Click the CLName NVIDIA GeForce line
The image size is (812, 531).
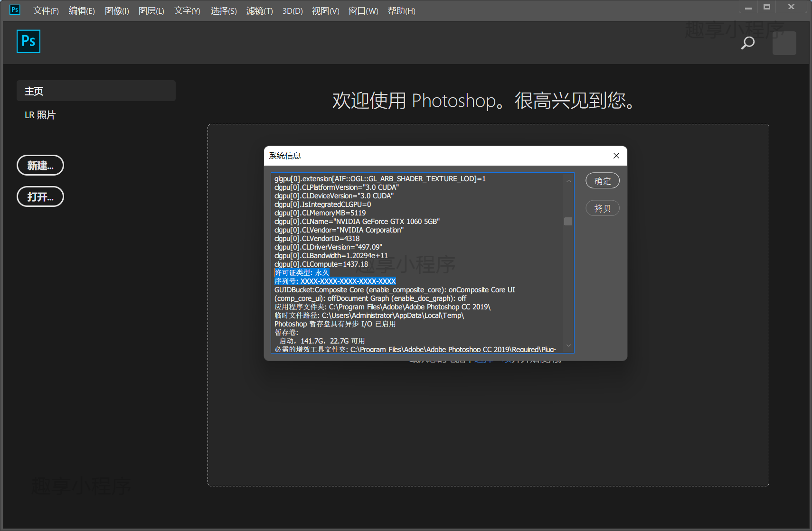[x=357, y=221]
